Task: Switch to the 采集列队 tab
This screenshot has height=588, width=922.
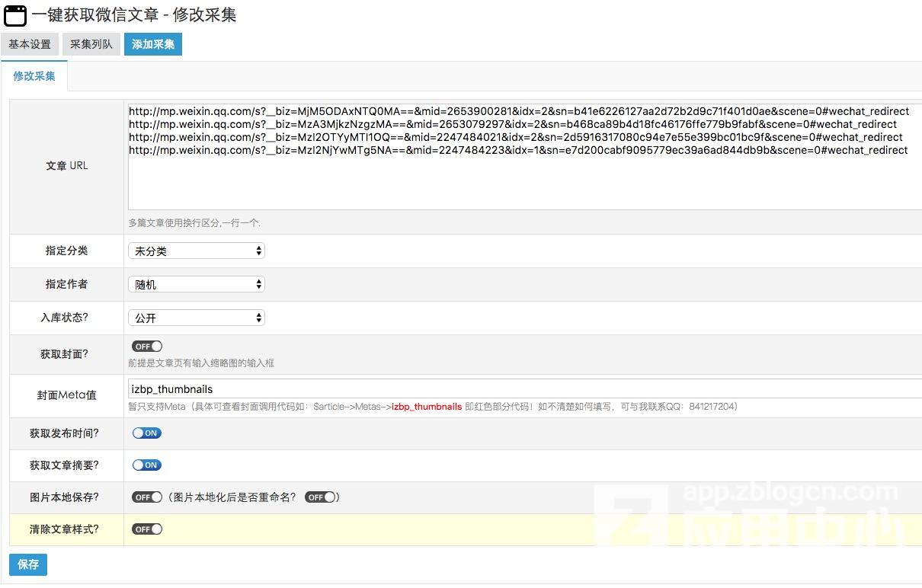Action: pyautogui.click(x=91, y=44)
